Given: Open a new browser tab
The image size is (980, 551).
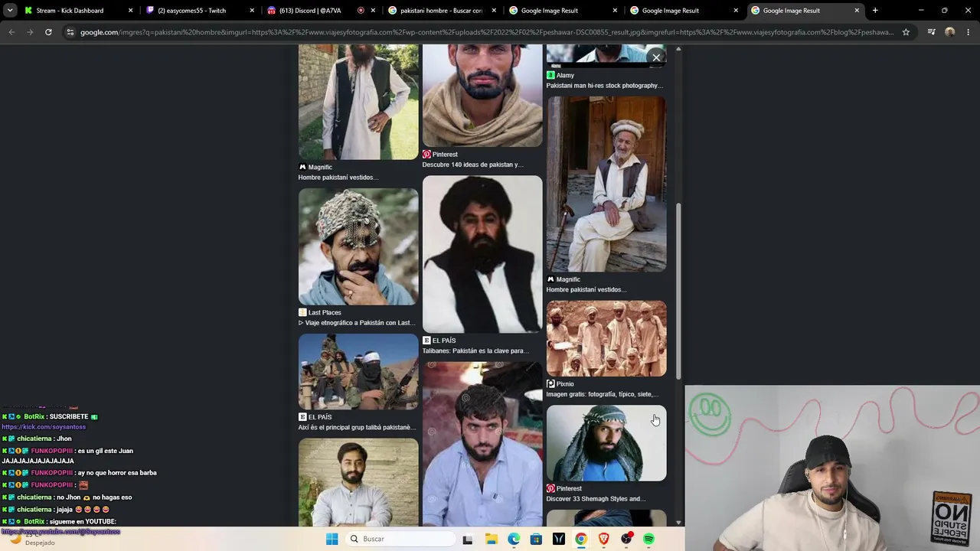Looking at the screenshot, I should (x=875, y=11).
